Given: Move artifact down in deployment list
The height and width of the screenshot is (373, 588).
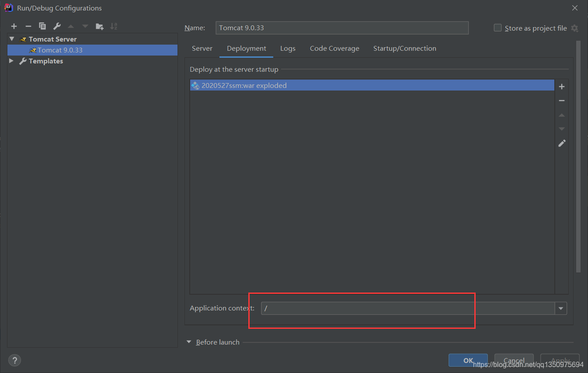Looking at the screenshot, I should [562, 129].
